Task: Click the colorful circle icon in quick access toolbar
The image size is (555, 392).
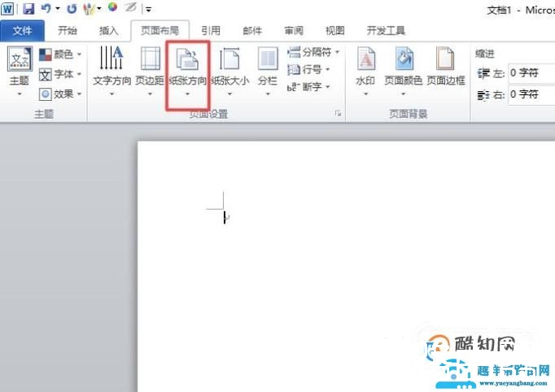Action: tap(112, 7)
